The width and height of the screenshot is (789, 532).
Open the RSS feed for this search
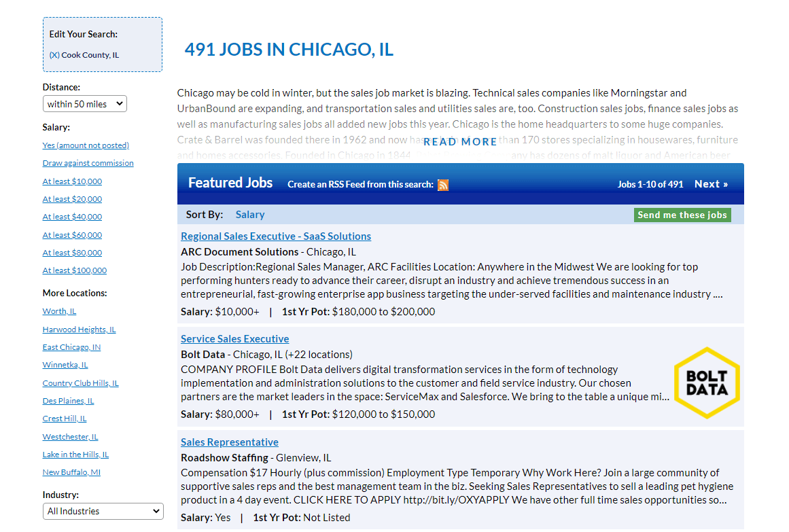tap(443, 185)
